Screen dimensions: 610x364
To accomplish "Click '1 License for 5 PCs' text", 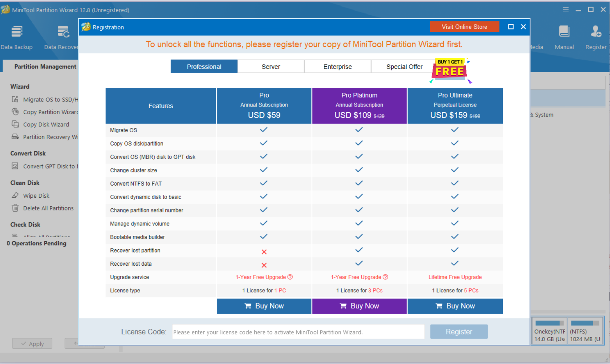I will (x=455, y=290).
